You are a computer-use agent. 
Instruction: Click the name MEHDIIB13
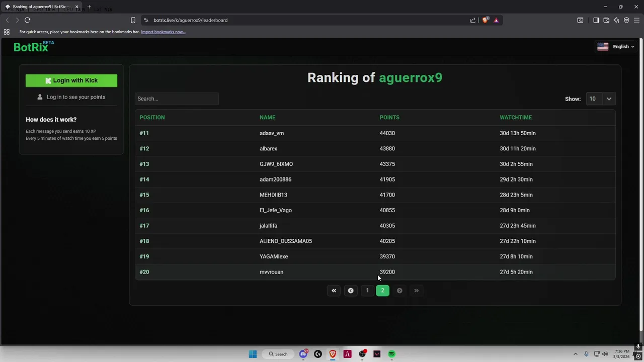[273, 195]
